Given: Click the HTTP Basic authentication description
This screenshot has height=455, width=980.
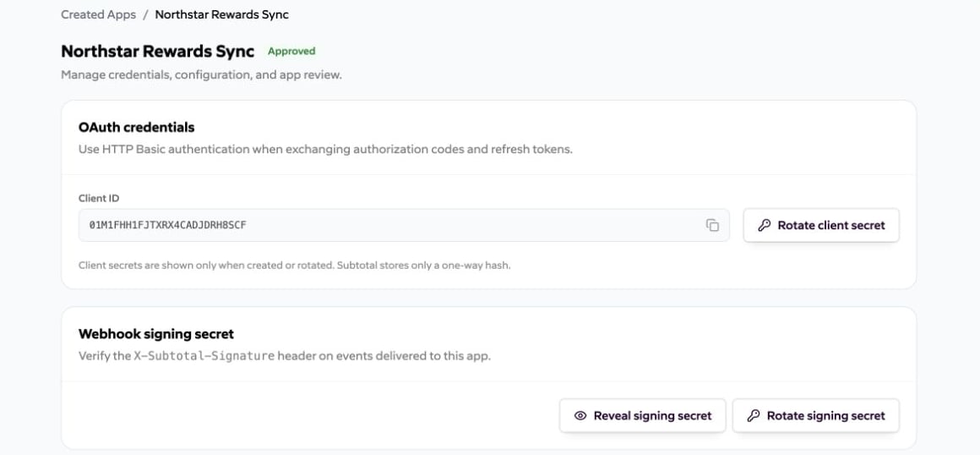Looking at the screenshot, I should pos(325,150).
